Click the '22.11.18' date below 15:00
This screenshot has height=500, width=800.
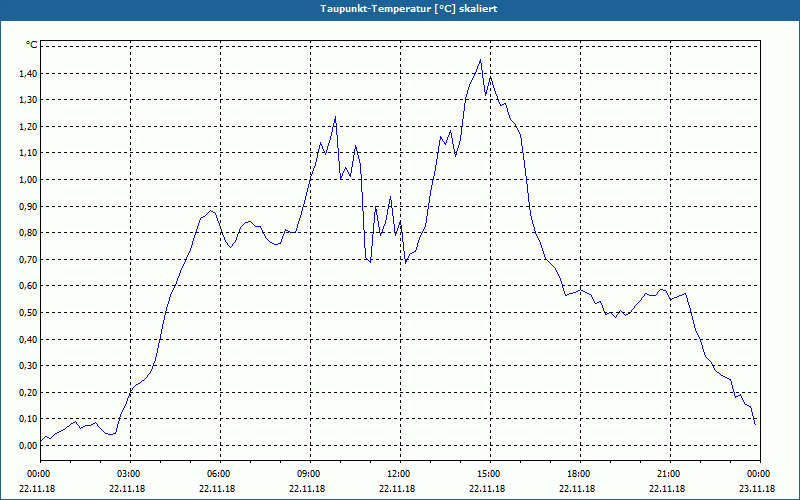pos(488,489)
